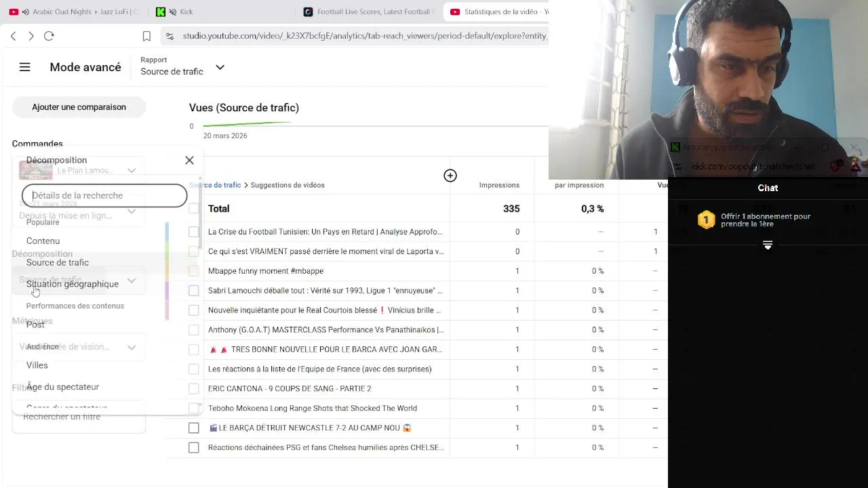Image resolution: width=868 pixels, height=488 pixels.
Task: Collapse the pinned gift banner arrow in chat
Action: [x=768, y=245]
